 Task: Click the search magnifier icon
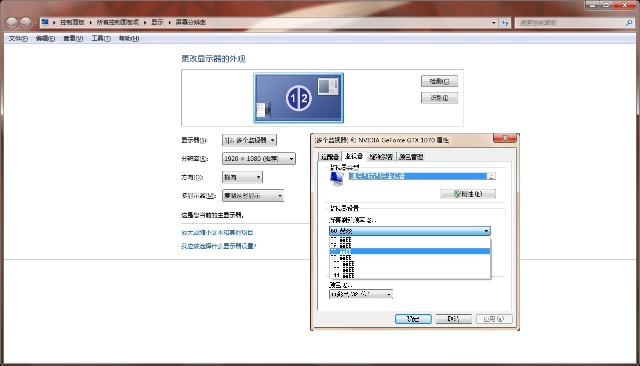629,23
